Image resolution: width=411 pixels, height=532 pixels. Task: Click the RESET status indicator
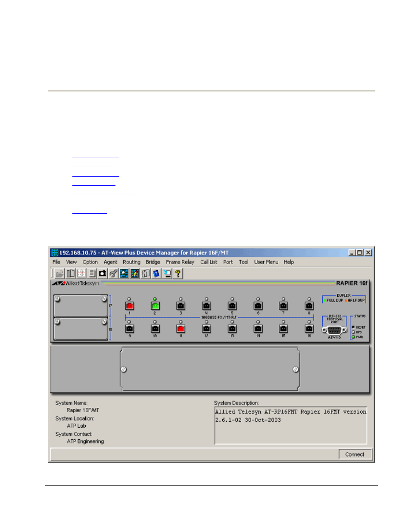[x=354, y=327]
